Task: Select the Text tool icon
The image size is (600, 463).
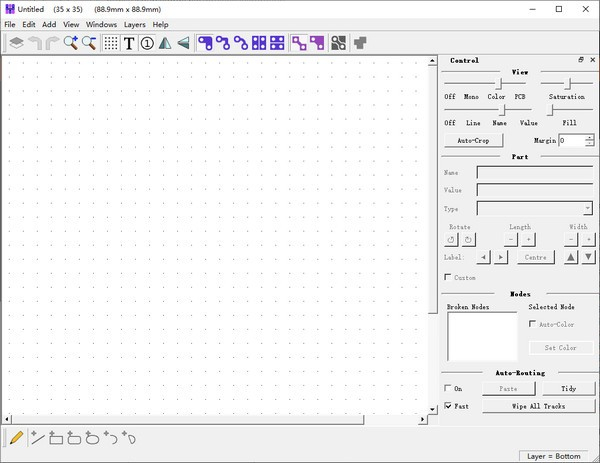Action: click(129, 43)
